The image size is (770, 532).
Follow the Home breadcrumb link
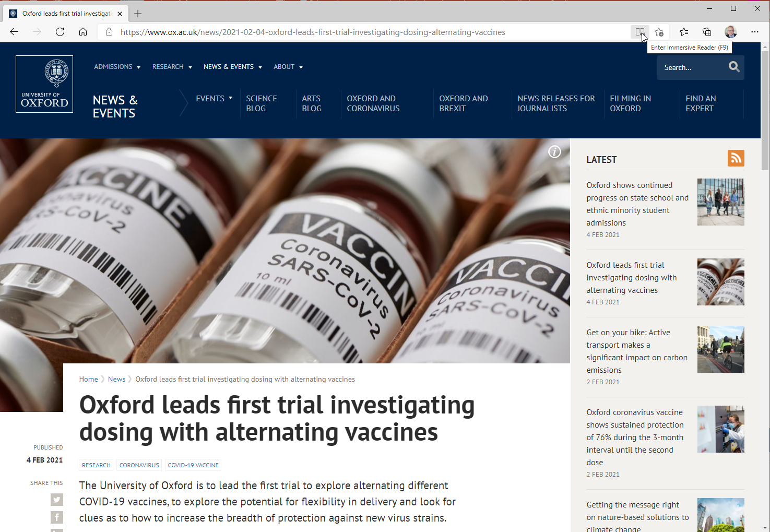[x=88, y=380]
